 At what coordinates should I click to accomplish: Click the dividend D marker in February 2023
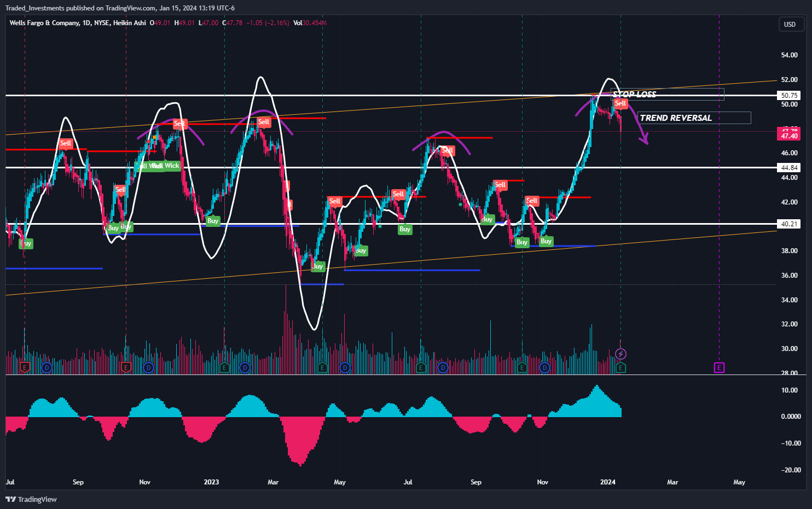click(x=245, y=367)
